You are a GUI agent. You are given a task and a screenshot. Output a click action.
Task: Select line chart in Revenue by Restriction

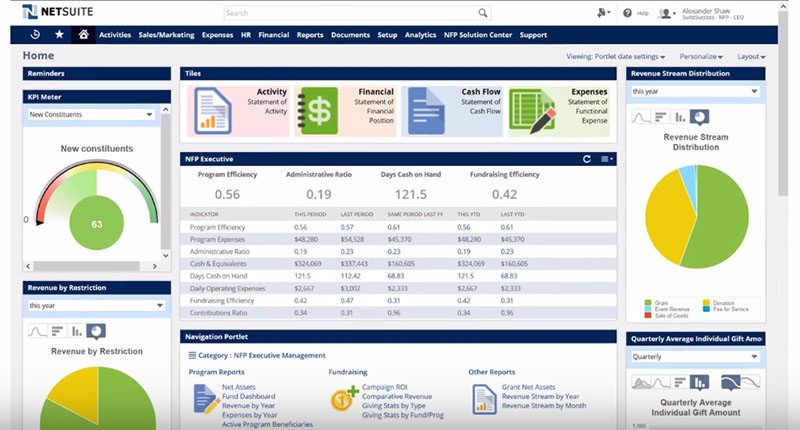pos(38,332)
